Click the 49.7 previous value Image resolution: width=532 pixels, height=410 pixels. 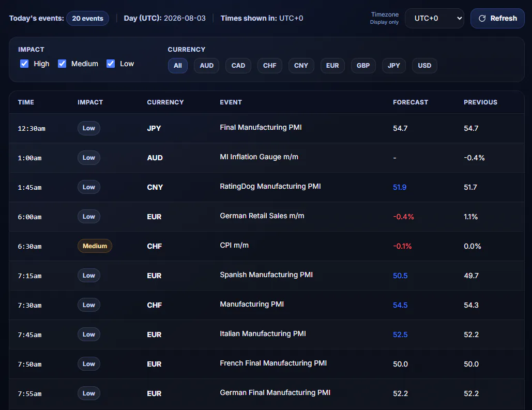point(471,276)
